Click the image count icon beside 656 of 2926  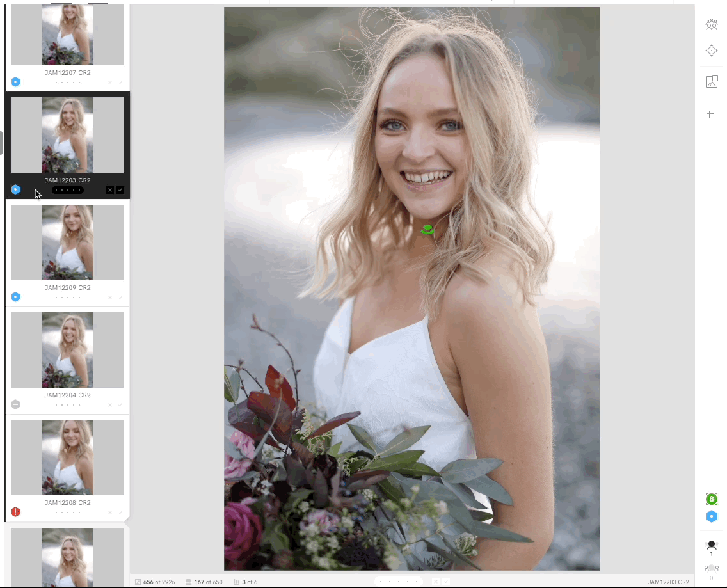[x=138, y=582]
